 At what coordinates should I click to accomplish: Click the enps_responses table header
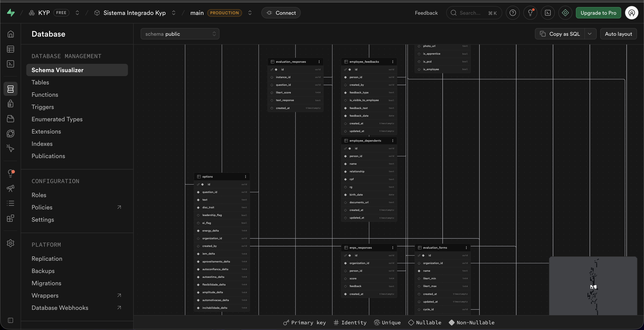click(x=369, y=247)
